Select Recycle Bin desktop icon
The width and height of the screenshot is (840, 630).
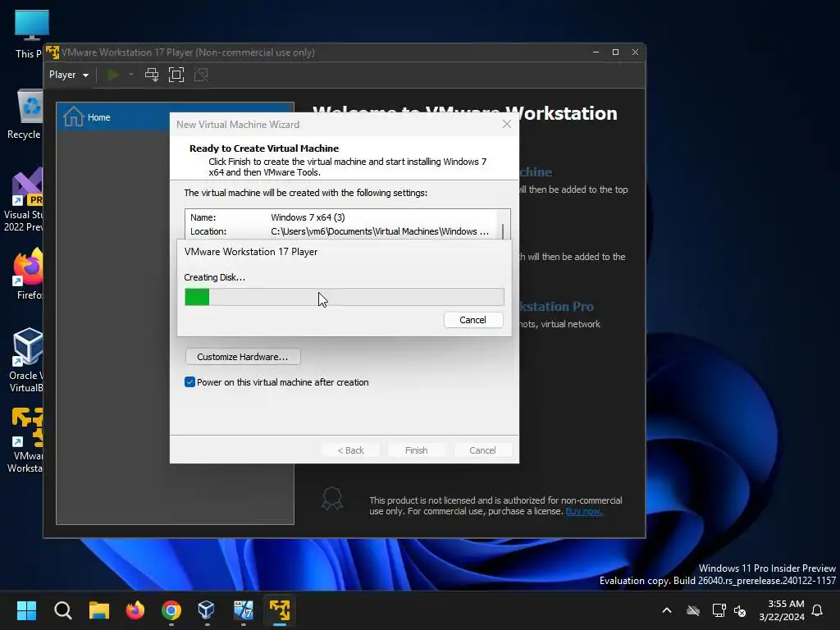point(25,115)
